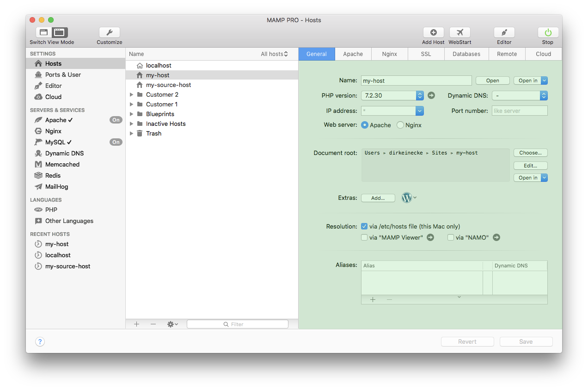
Task: Switch to the Nginx tab
Action: pos(390,54)
